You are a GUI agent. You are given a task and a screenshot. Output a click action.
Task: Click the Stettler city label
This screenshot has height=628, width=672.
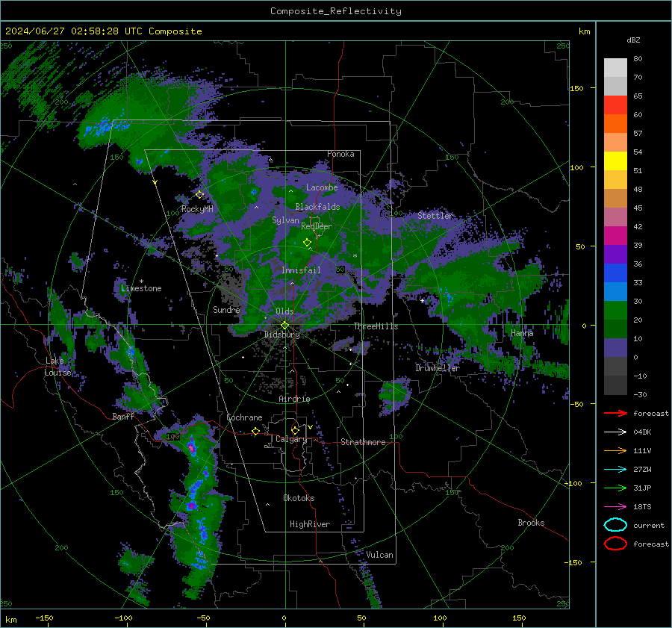[435, 216]
